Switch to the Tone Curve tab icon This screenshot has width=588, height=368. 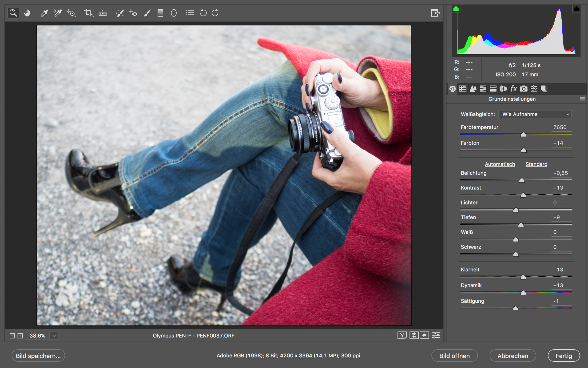coord(463,89)
